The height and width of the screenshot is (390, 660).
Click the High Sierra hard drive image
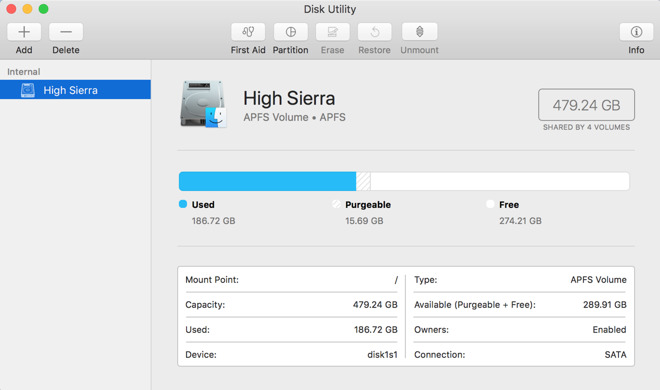(204, 104)
